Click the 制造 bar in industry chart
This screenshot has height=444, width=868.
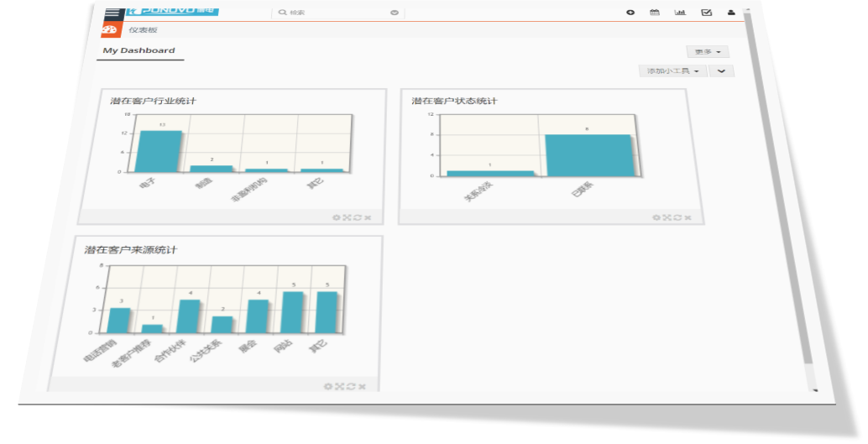click(x=212, y=169)
